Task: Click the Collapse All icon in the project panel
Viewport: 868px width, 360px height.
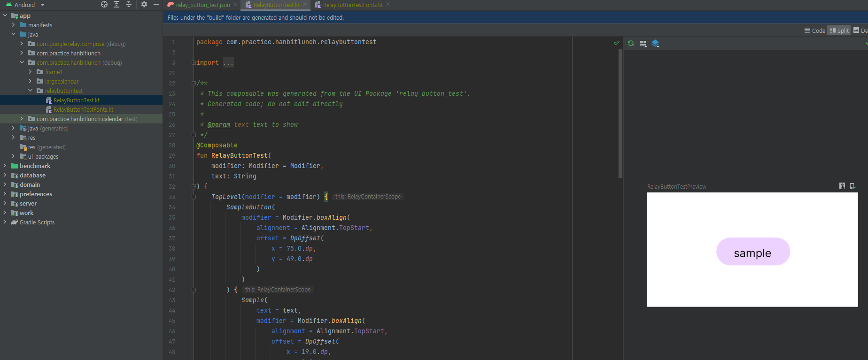Action: coord(129,4)
